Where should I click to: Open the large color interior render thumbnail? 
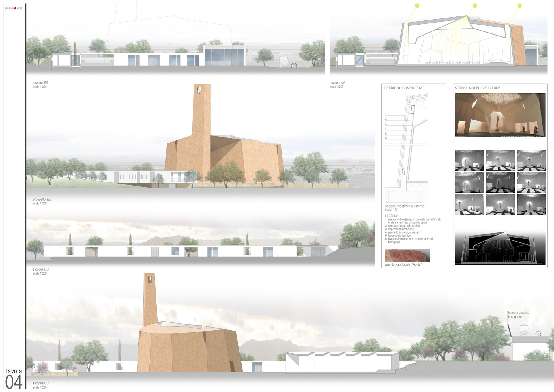pyautogui.click(x=500, y=115)
